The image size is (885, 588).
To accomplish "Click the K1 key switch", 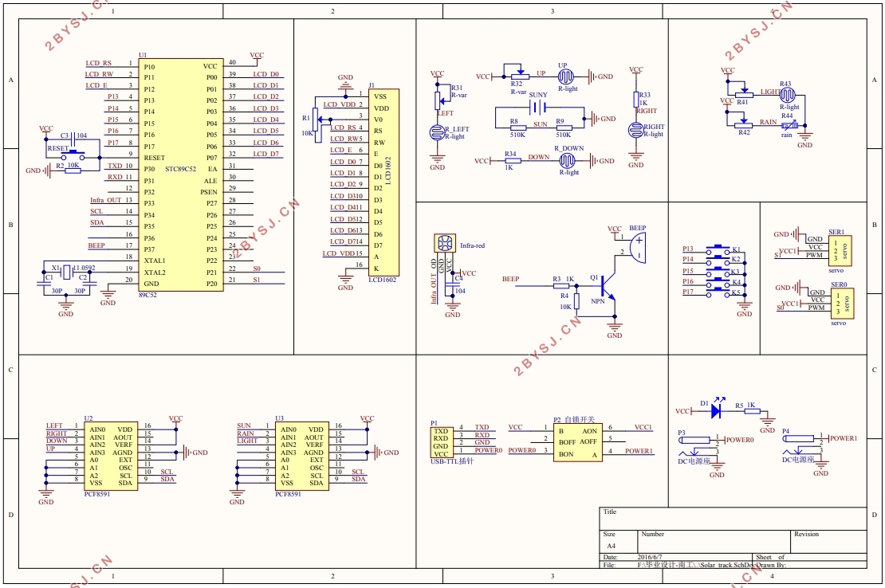I will 718,249.
